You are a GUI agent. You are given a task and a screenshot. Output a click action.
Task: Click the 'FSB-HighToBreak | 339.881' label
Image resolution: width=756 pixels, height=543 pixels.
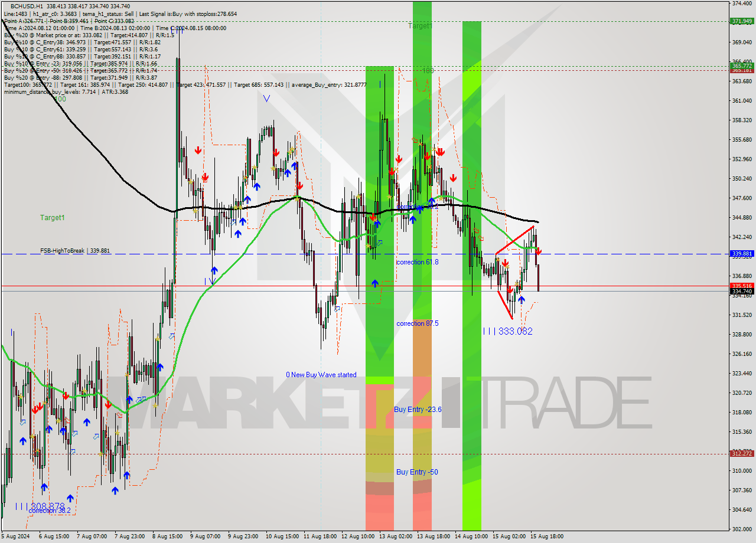[x=75, y=251]
